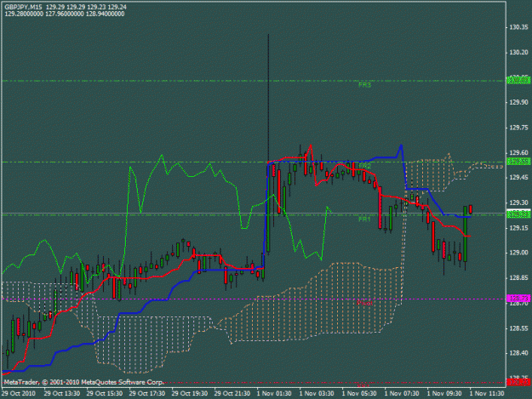Image resolution: width=532 pixels, height=399 pixels.
Task: Click the 129.90 price scale label
Action: pos(518,102)
